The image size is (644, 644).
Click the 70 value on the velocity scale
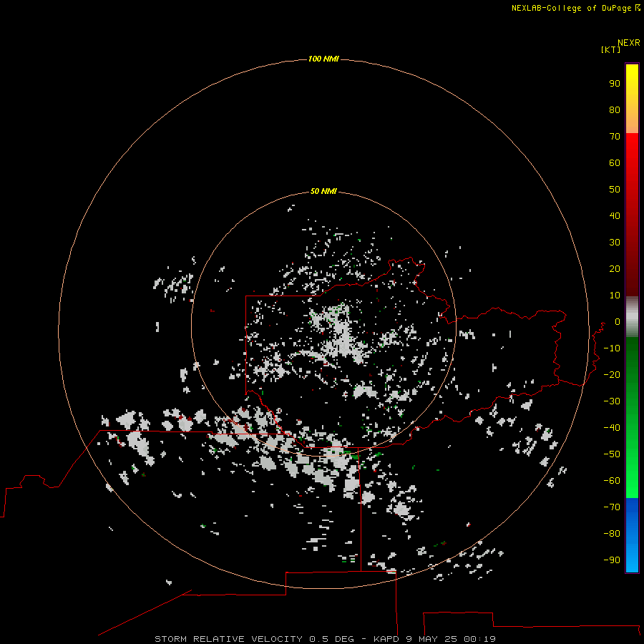point(615,137)
